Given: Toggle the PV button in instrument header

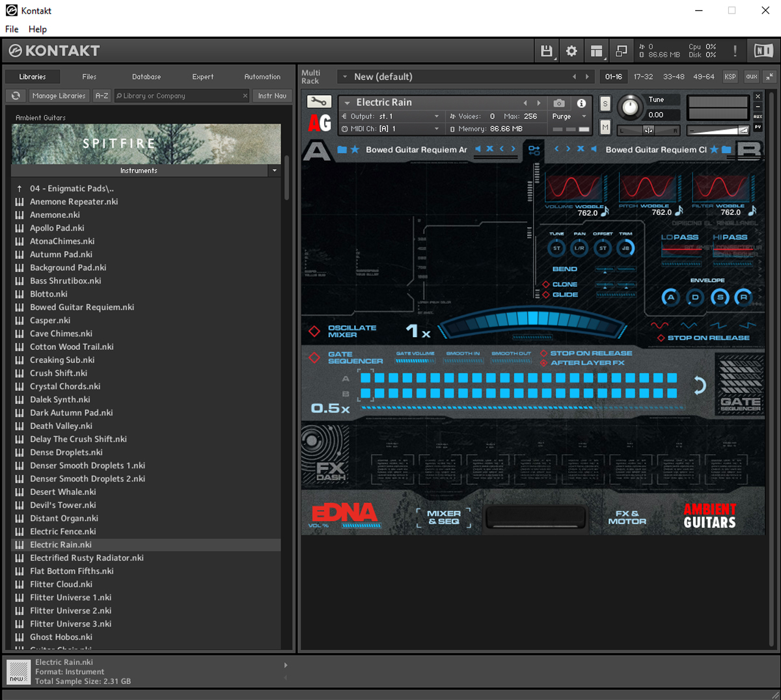Looking at the screenshot, I should (x=758, y=128).
